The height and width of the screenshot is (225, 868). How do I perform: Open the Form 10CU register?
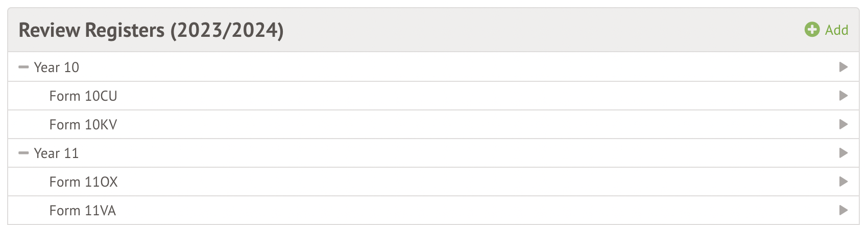tap(83, 96)
